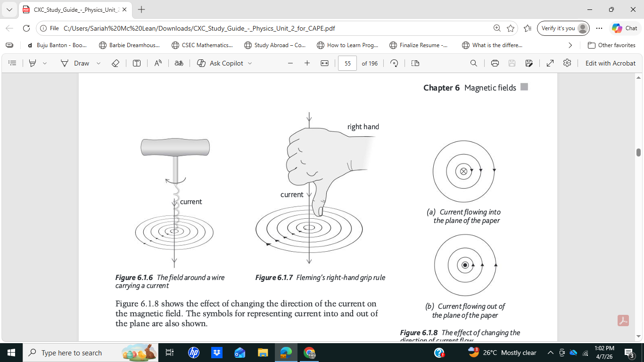Expand the Draw options dropdown arrow
644x362 pixels.
point(99,63)
